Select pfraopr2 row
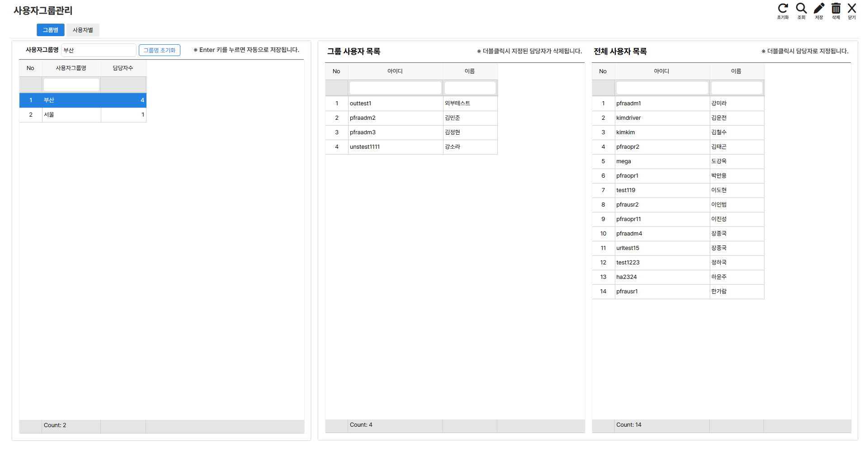868x452 pixels. (x=678, y=147)
